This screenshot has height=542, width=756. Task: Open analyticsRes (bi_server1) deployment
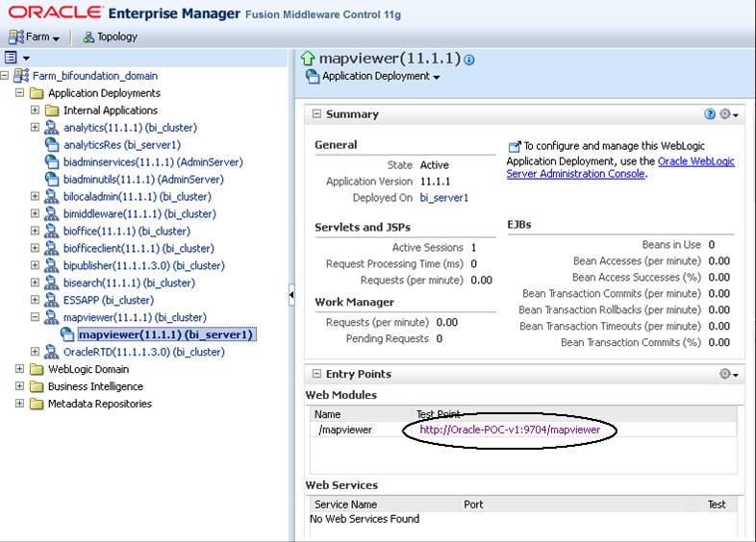pyautogui.click(x=122, y=145)
